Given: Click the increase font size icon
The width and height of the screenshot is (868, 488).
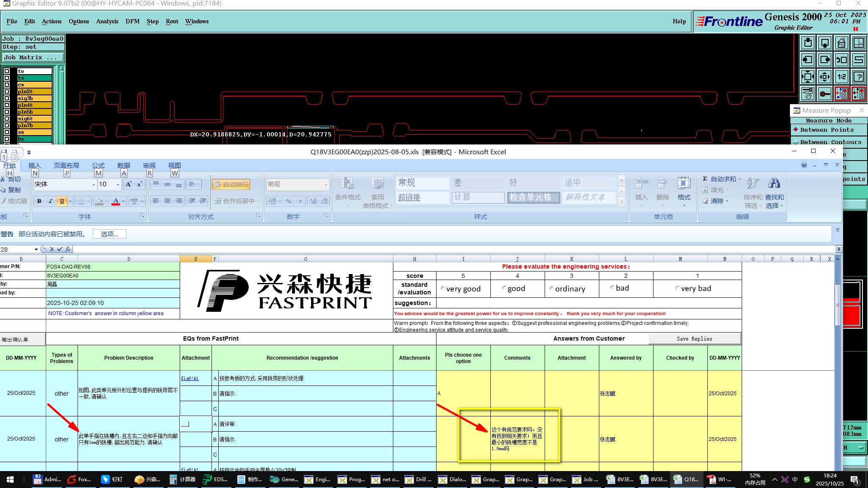Looking at the screenshot, I should pyautogui.click(x=128, y=184).
